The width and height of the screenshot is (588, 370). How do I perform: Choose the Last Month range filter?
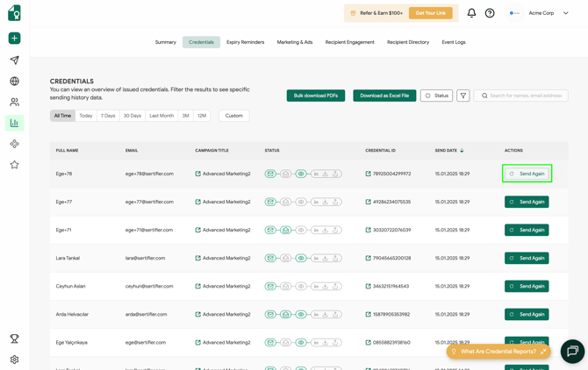(161, 116)
